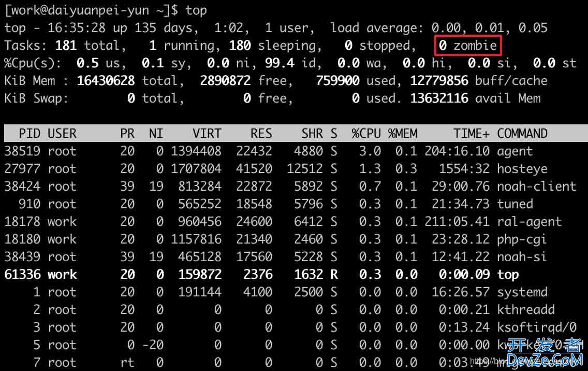Select the agent process row command
This screenshot has height=371, width=588.
coord(514,151)
